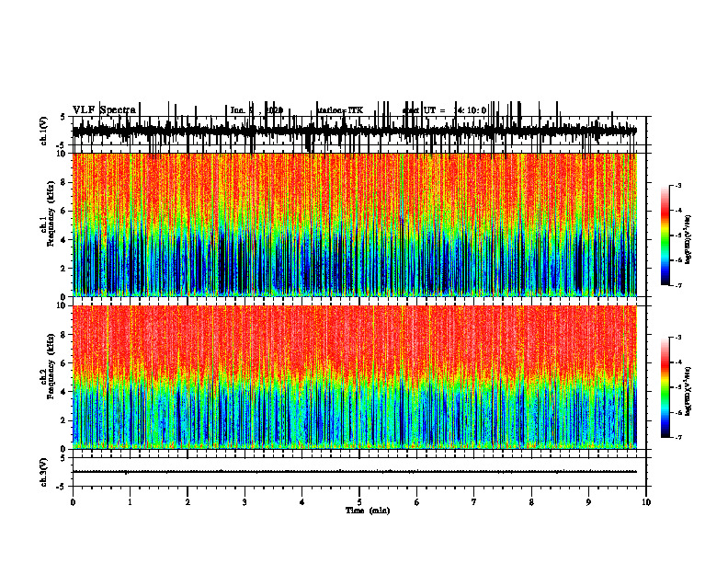Screen dimensions: 728x563
Task: Click the ch.1 voltage waveform trace panel
Action: coord(358,131)
